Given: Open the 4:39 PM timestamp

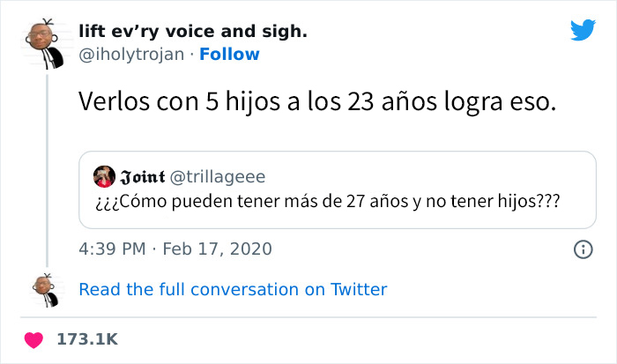Looking at the screenshot, I should (x=112, y=249).
